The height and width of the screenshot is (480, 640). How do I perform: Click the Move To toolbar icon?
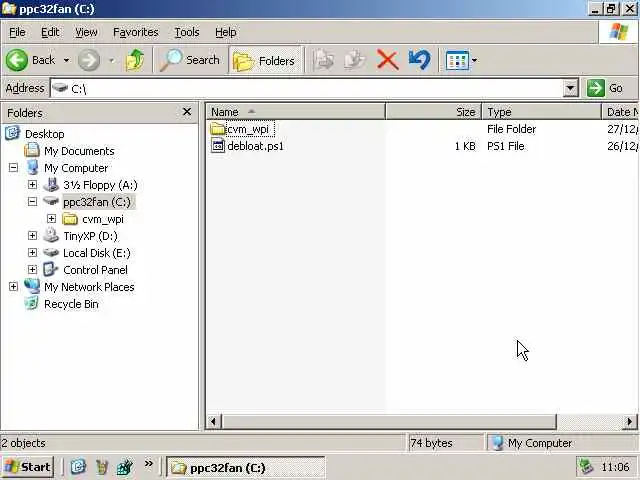tap(322, 60)
